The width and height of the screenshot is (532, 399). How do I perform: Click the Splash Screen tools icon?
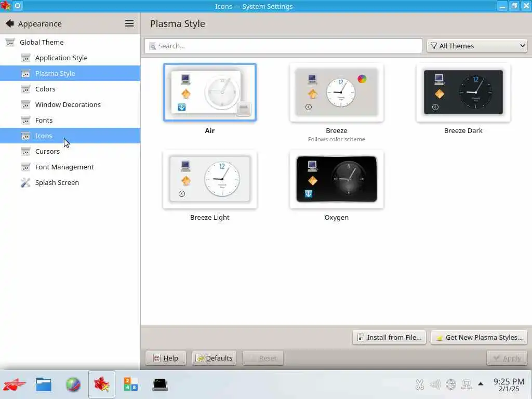(x=26, y=182)
